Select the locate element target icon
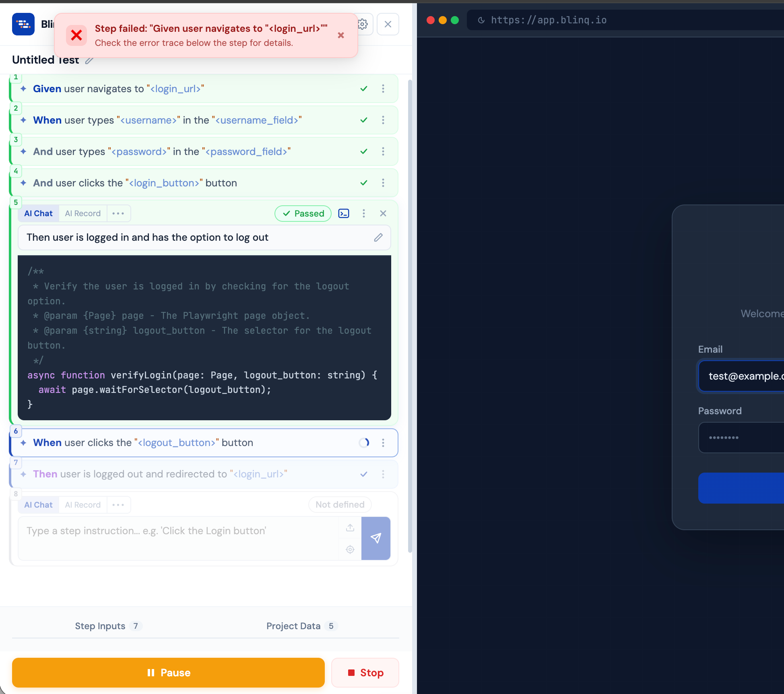The height and width of the screenshot is (694, 784). point(350,549)
